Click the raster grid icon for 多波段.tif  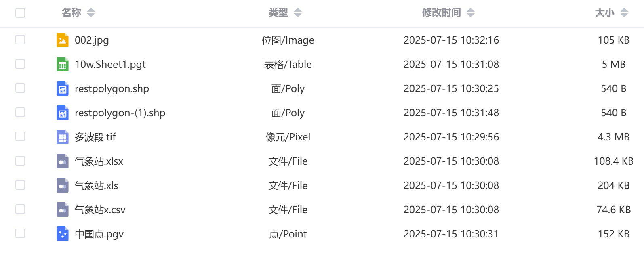[x=62, y=137]
